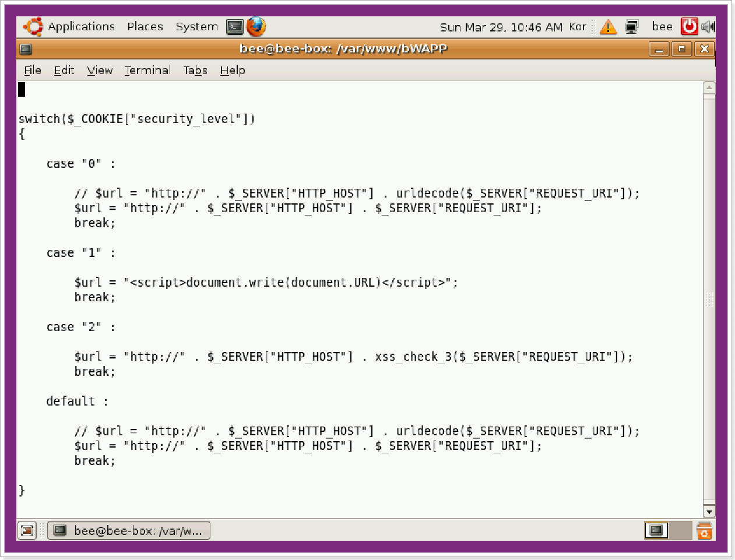Minimize the terminal window

[659, 49]
